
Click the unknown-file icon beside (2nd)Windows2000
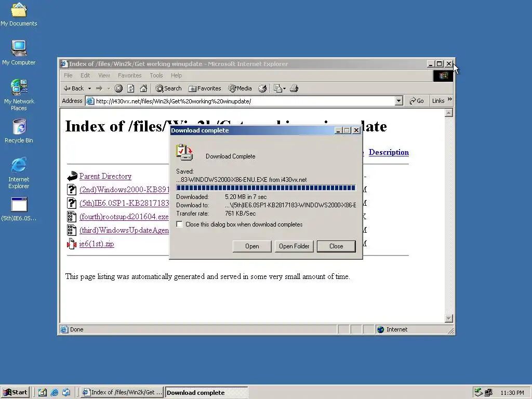(x=72, y=189)
